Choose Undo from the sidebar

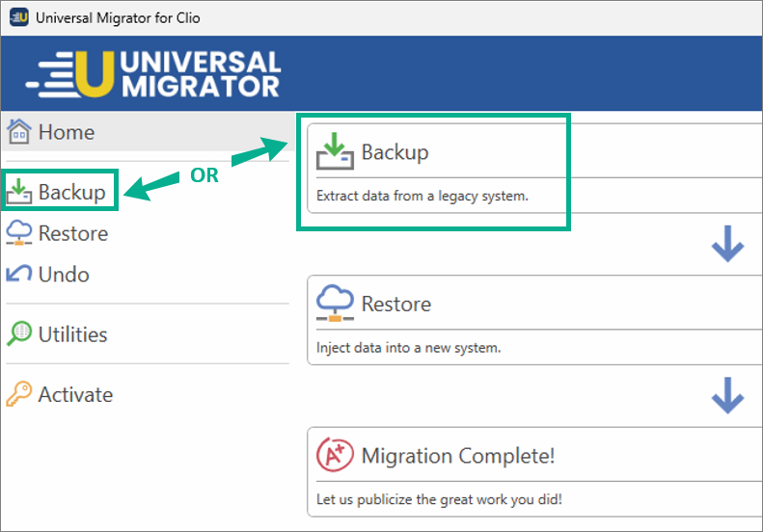(64, 275)
